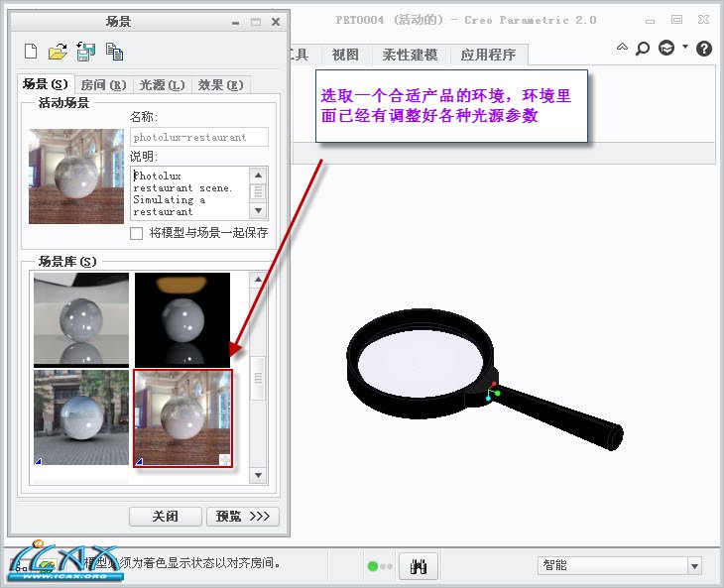Open the 应用程序 ribbon tab
The width and height of the screenshot is (724, 588).
tap(488, 55)
